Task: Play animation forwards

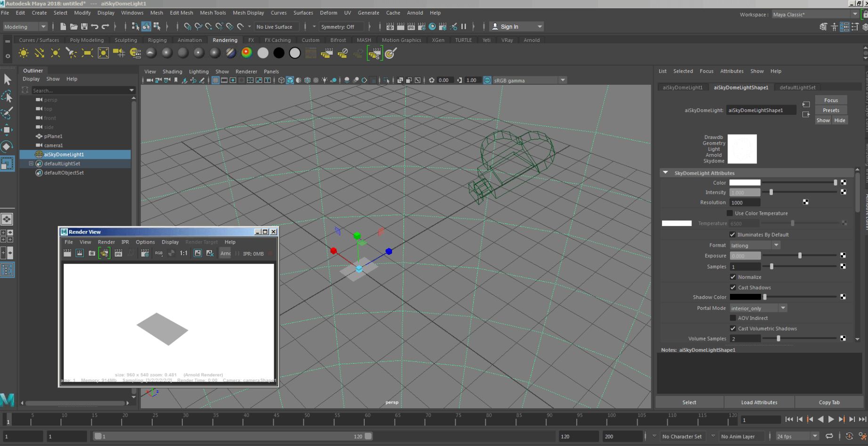Action: tap(831, 419)
